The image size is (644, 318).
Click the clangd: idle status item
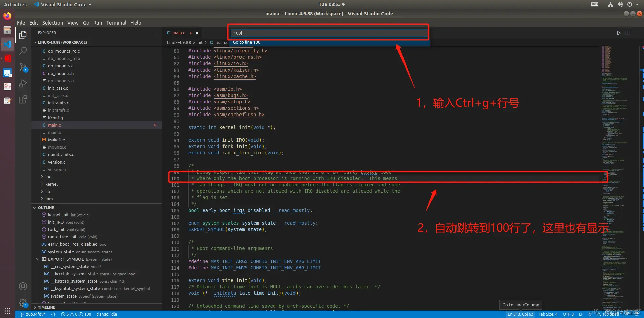(x=107, y=314)
